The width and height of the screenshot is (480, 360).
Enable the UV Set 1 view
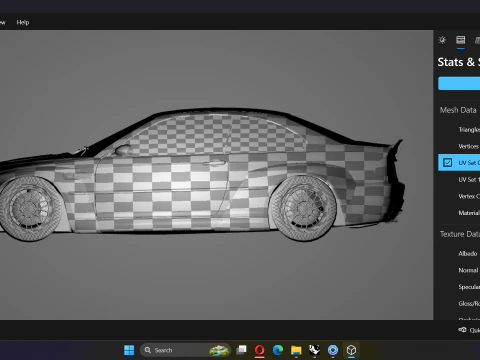pos(459,179)
